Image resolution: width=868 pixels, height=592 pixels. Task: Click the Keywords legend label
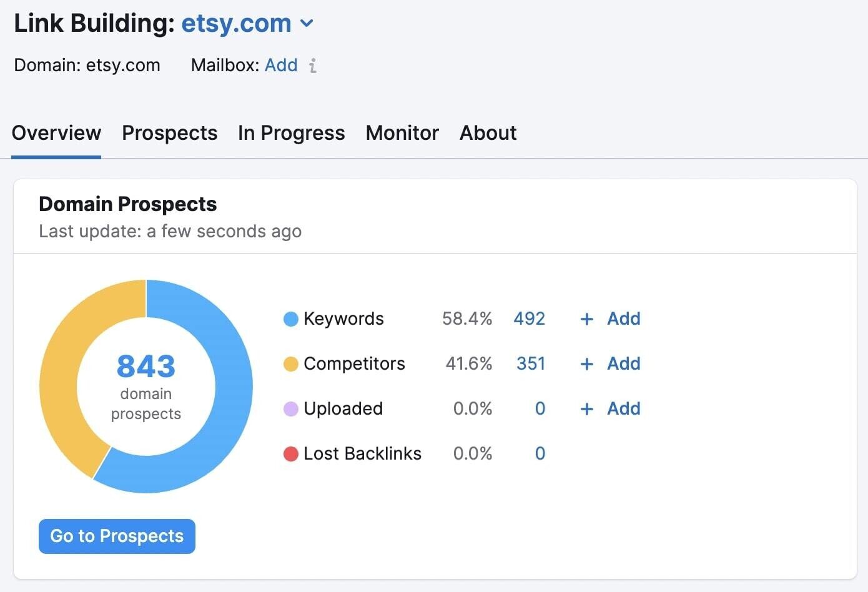pos(343,318)
